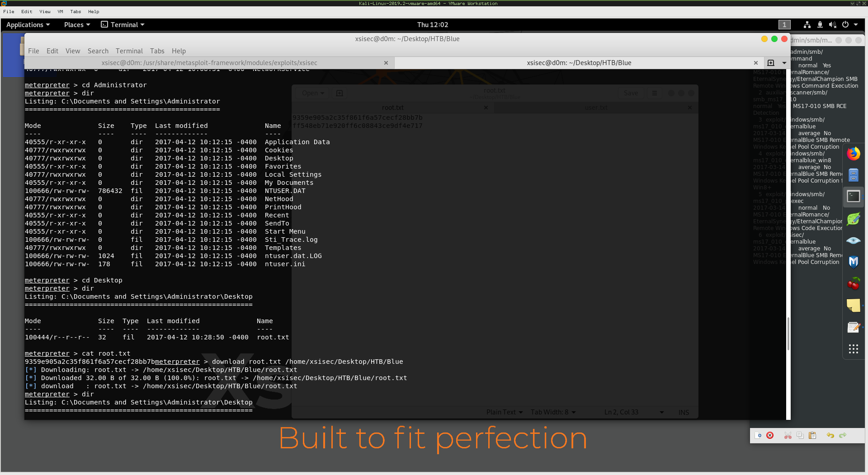Open the CherryTree cherries icon in dock
868x475 pixels.
(x=853, y=284)
